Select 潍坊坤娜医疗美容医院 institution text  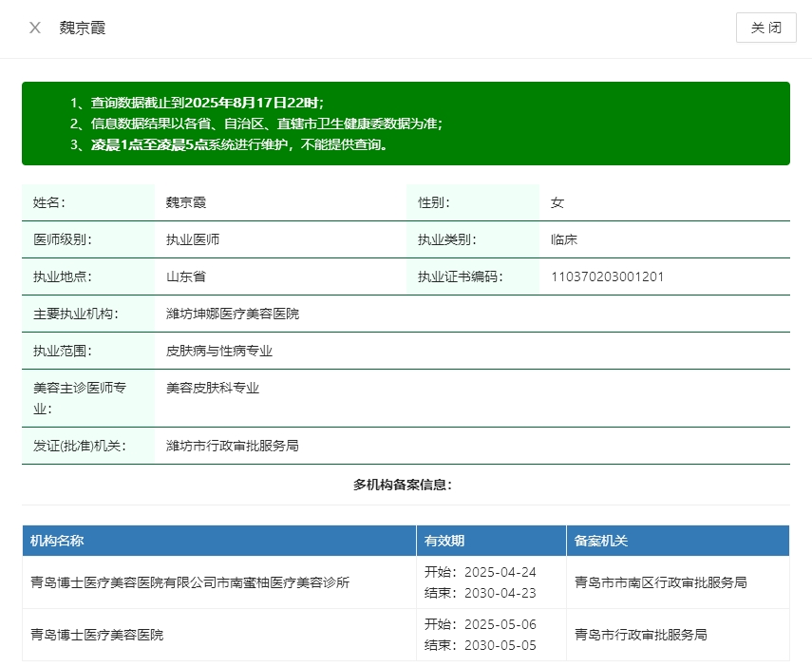(x=233, y=314)
